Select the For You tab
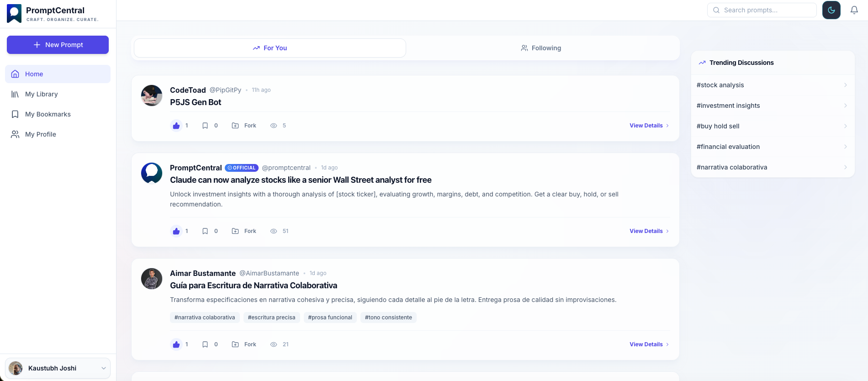 point(270,48)
